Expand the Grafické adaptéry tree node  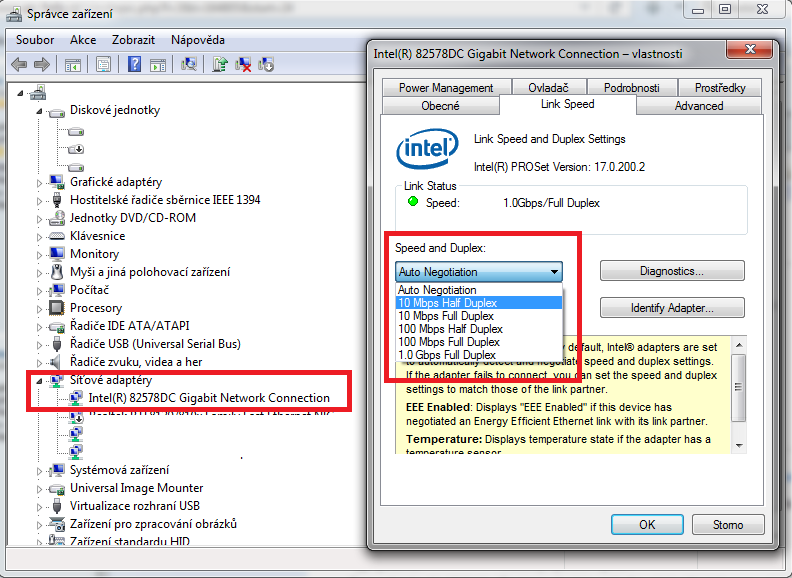pyautogui.click(x=40, y=182)
